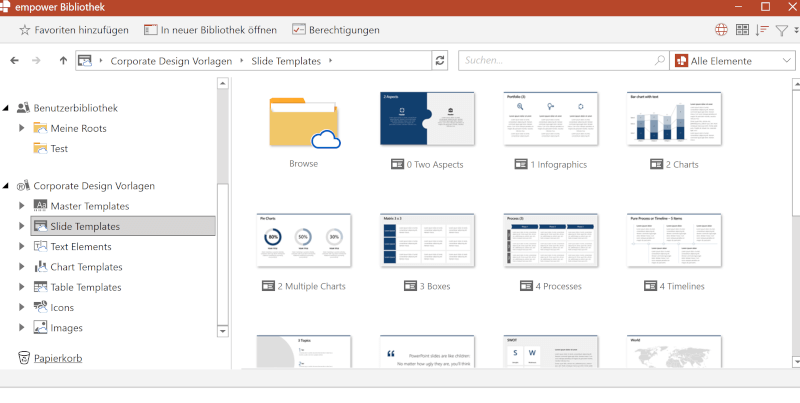Open the Alle Elemente dropdown

pos(733,61)
